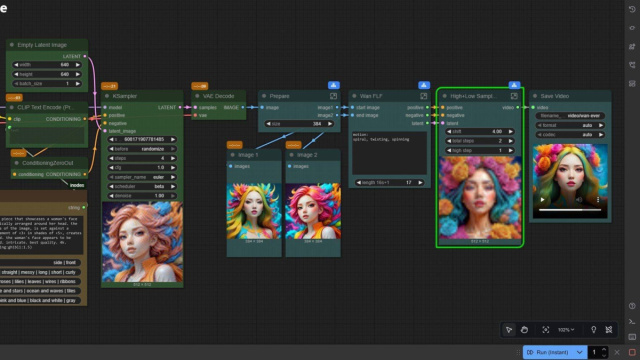Screen dimensions: 640x360
Task: Click the KSampler preview image
Action: [142, 242]
